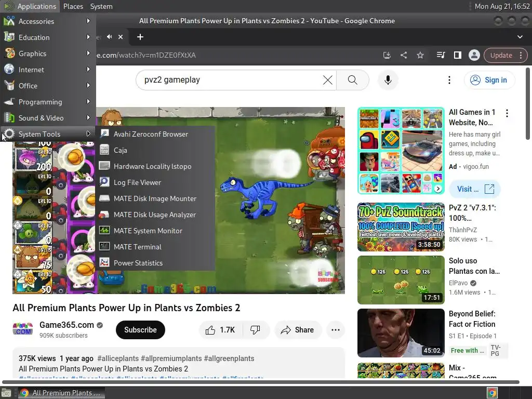Bookmark this page with the star icon
The height and width of the screenshot is (399, 532).
[420, 55]
